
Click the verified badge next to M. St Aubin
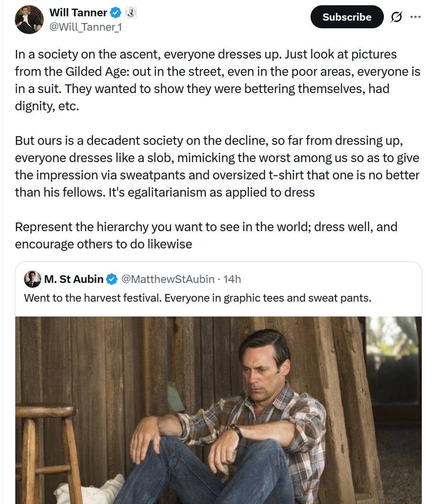coord(112,279)
